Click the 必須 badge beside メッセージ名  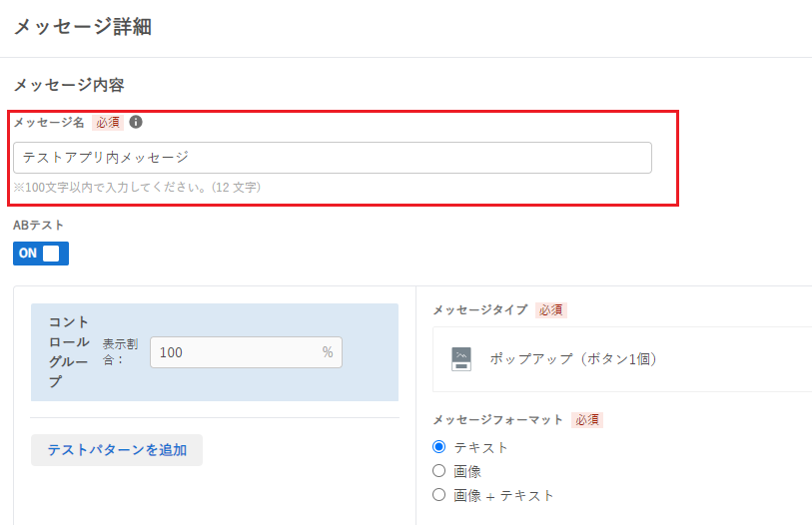pyautogui.click(x=108, y=123)
